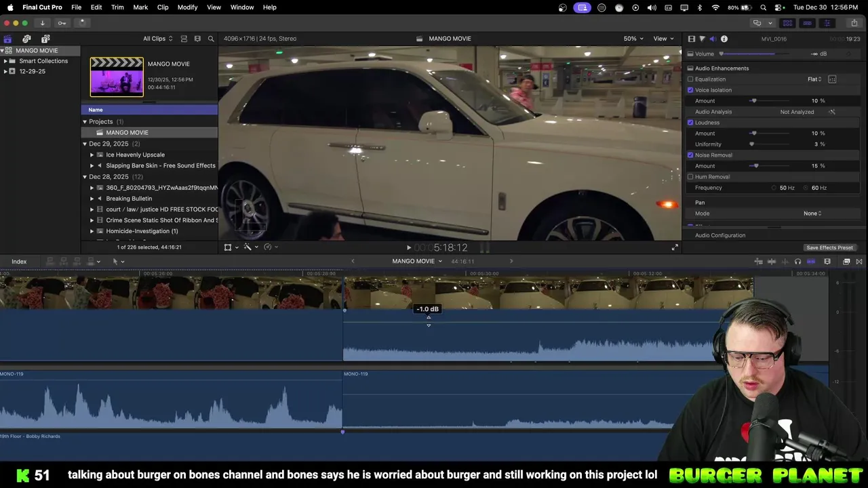Show the Audio inspector speaker icon
The width and height of the screenshot is (868, 488).
click(x=713, y=39)
